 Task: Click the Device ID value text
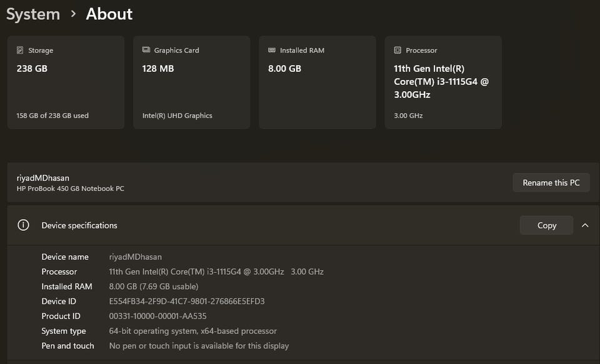click(x=187, y=302)
